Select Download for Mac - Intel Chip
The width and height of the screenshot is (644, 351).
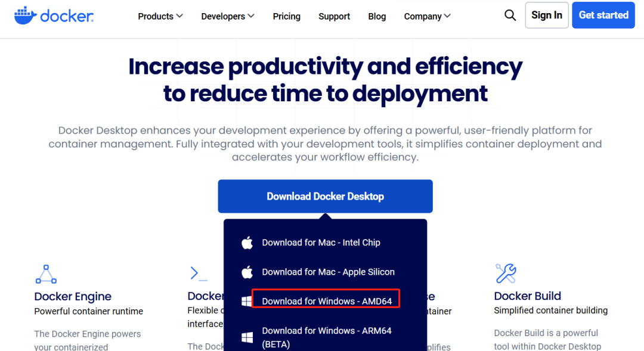coord(321,243)
